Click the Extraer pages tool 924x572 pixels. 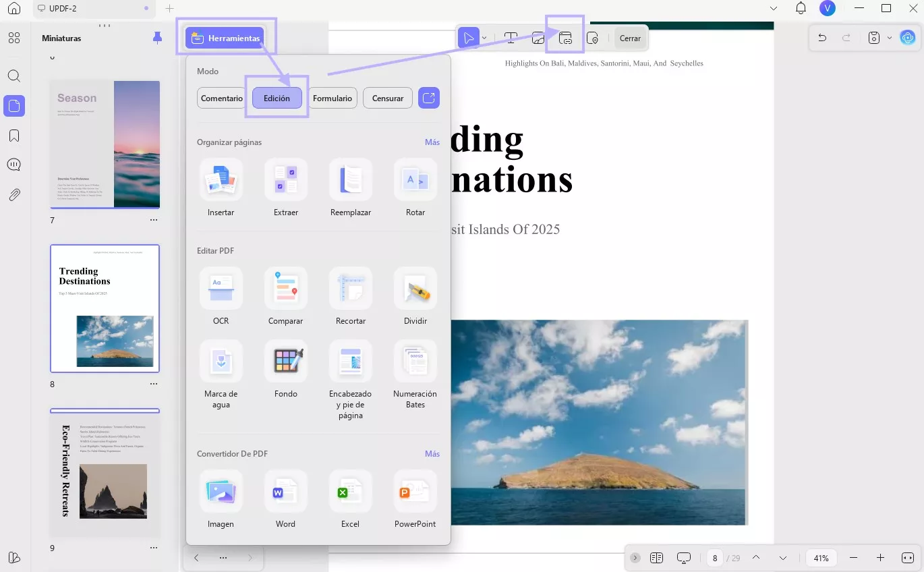click(x=286, y=188)
